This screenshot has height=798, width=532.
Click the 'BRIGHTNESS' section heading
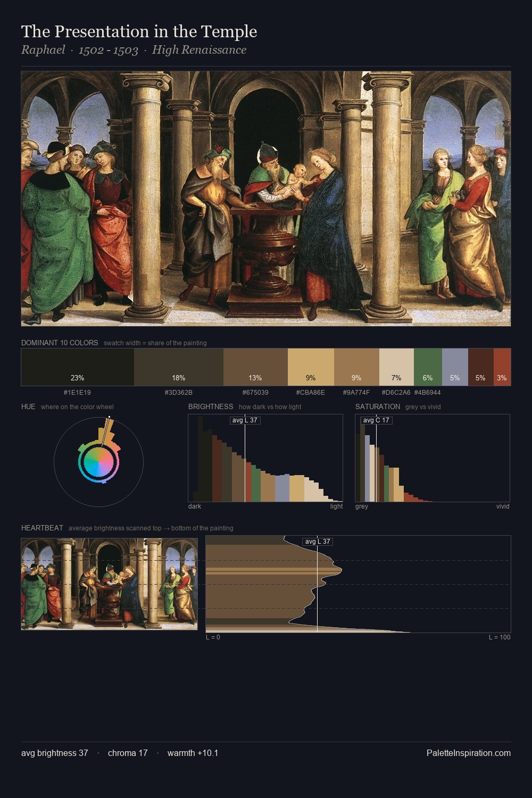211,406
